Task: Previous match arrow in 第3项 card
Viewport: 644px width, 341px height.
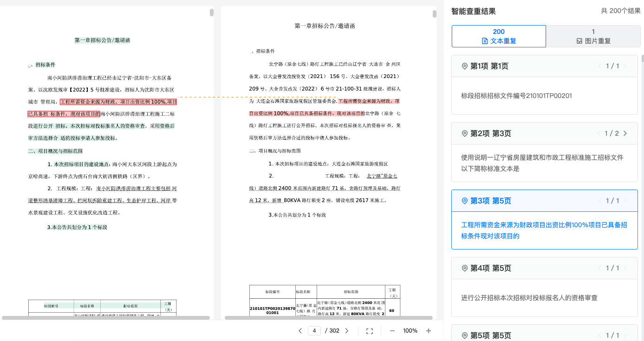Action: (600, 201)
